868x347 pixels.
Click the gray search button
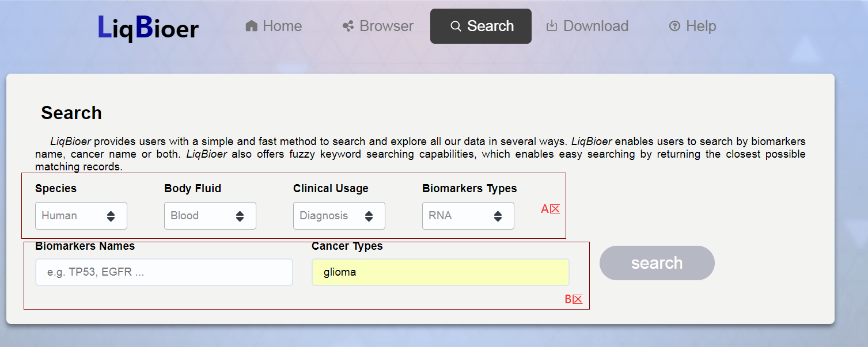click(x=657, y=263)
